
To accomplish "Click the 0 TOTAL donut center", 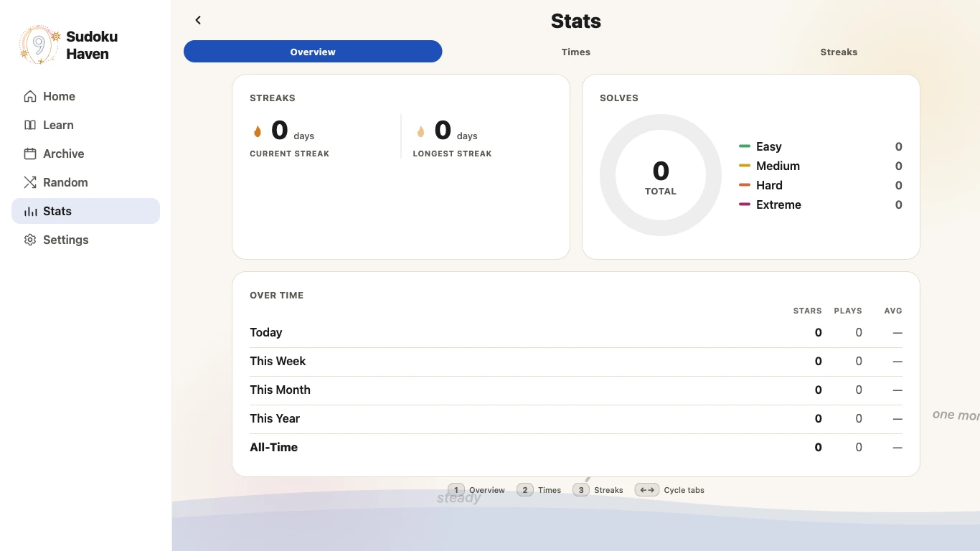I will coord(661,176).
